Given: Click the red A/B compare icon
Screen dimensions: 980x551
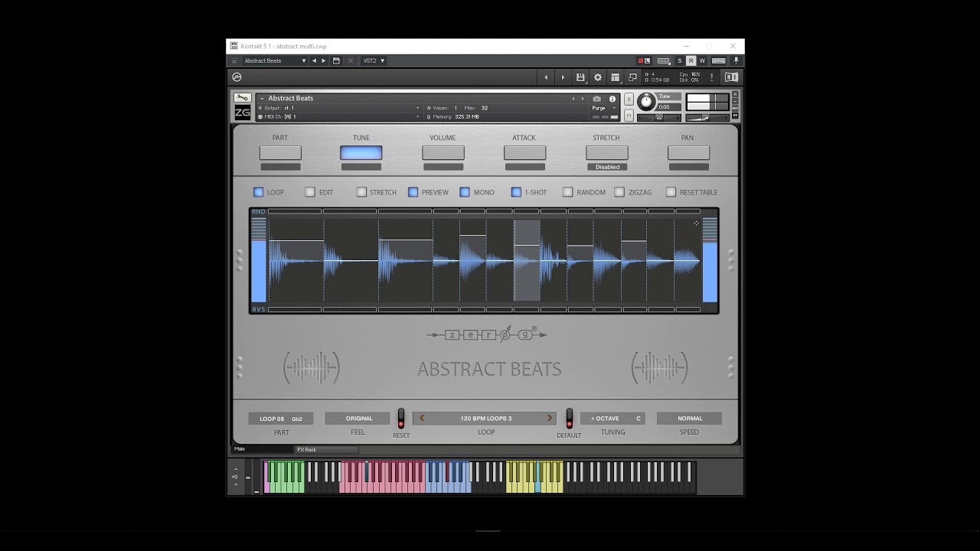Looking at the screenshot, I should point(645,60).
